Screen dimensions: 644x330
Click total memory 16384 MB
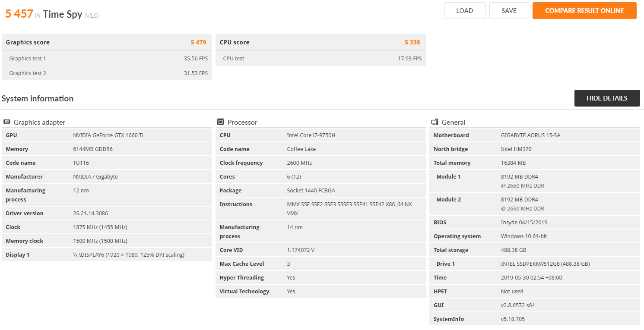(x=513, y=163)
